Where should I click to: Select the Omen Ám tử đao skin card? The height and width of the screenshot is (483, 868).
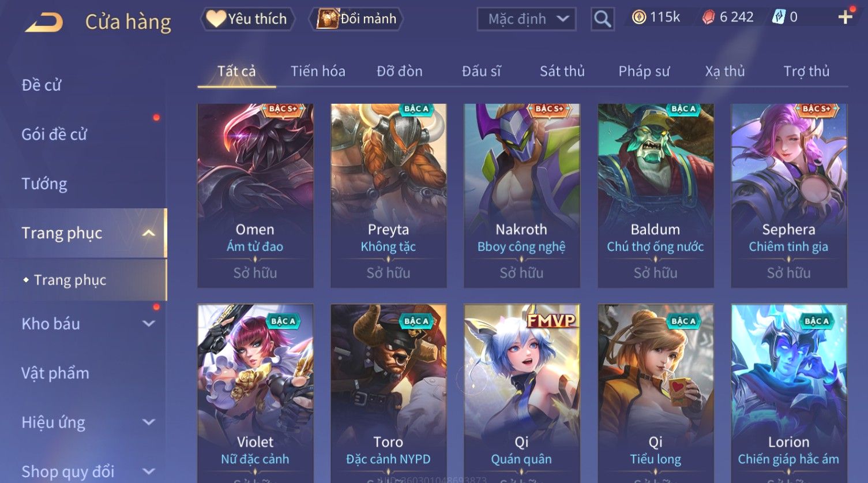point(255,196)
